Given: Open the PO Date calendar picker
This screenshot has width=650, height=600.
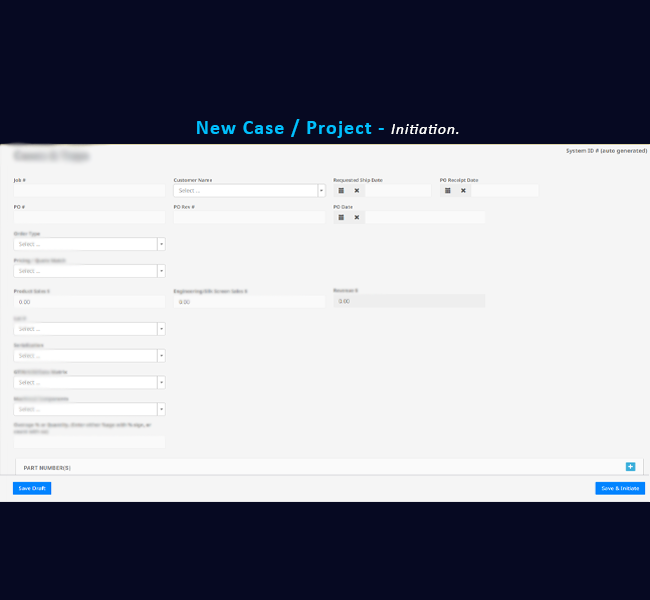Looking at the screenshot, I should [x=341, y=217].
